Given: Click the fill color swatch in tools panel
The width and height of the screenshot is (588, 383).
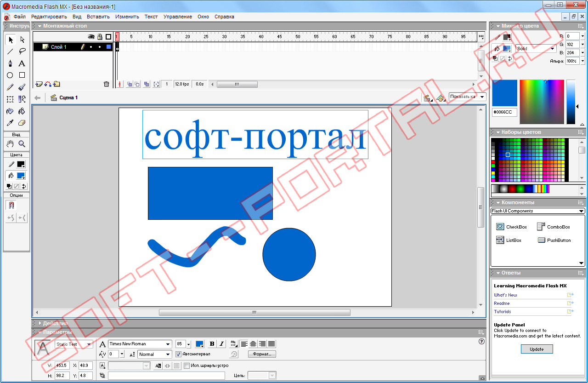Looking at the screenshot, I should point(21,176).
